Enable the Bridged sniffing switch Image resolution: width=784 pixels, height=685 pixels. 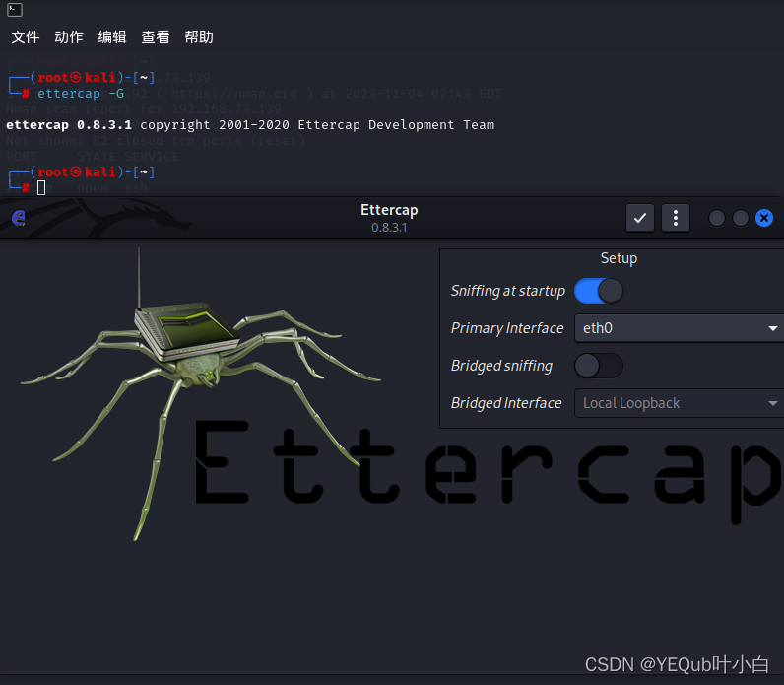[599, 366]
